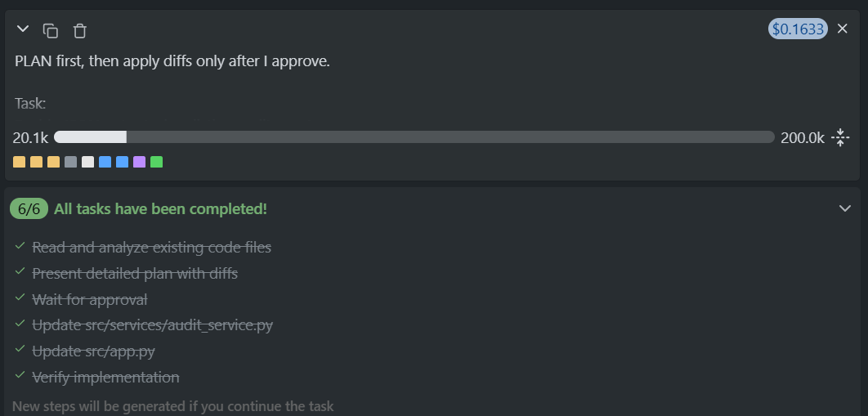Image resolution: width=868 pixels, height=416 pixels.
Task: Click the 6/6 task count badge
Action: (29, 208)
